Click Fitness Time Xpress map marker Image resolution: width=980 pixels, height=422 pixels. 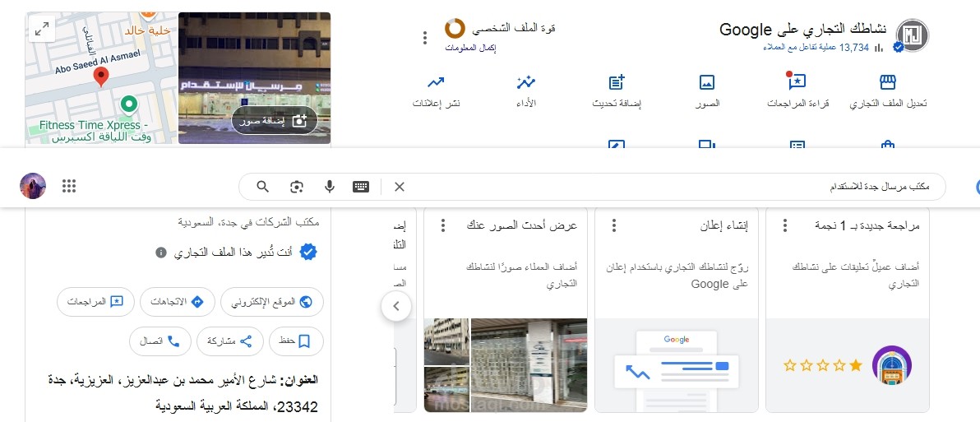[x=128, y=104]
